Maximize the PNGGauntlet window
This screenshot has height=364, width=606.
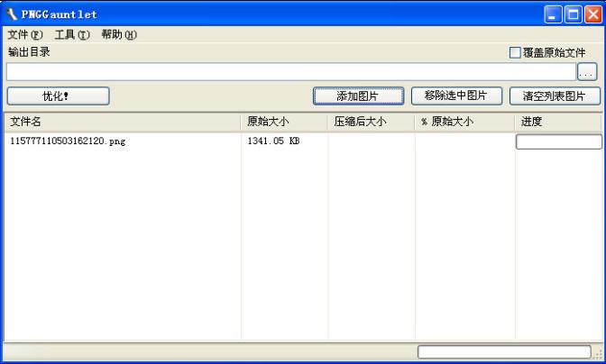tap(573, 14)
